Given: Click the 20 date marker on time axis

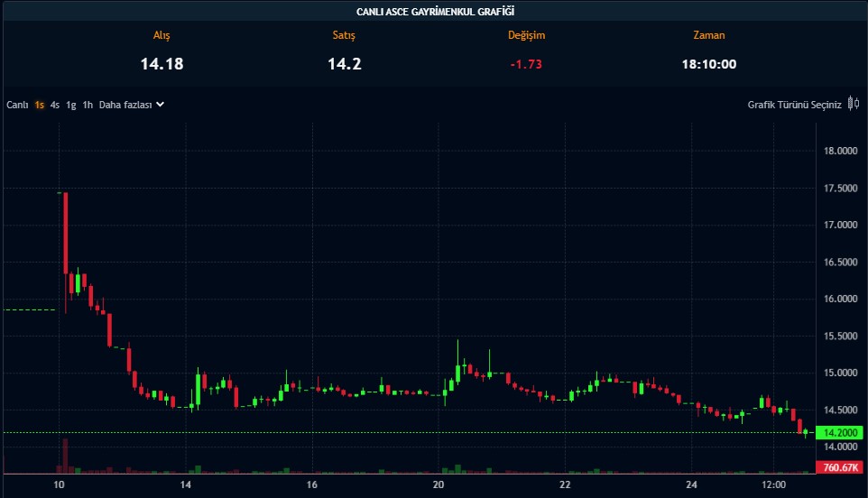Looking at the screenshot, I should pos(439,485).
